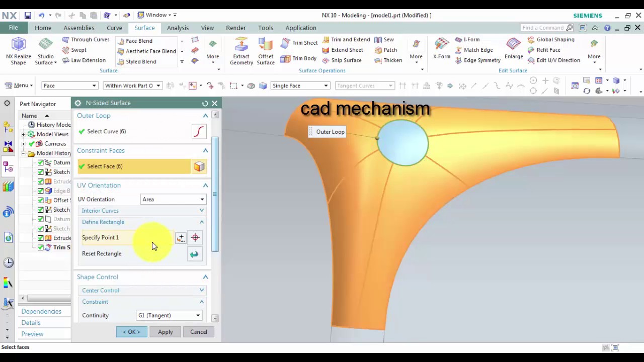Screen dimensions: 644x362
Task: Open the Edge Symmetry tool
Action: tap(477, 60)
